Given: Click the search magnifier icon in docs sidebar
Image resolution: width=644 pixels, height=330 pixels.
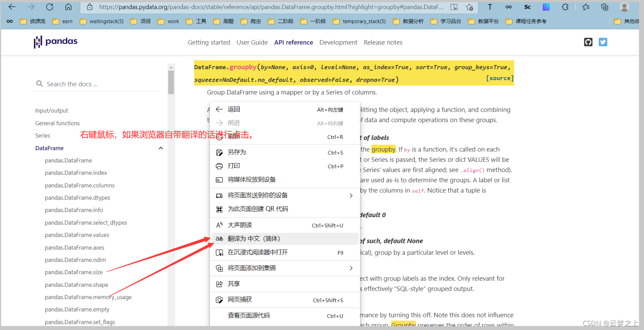Looking at the screenshot, I should click(39, 84).
